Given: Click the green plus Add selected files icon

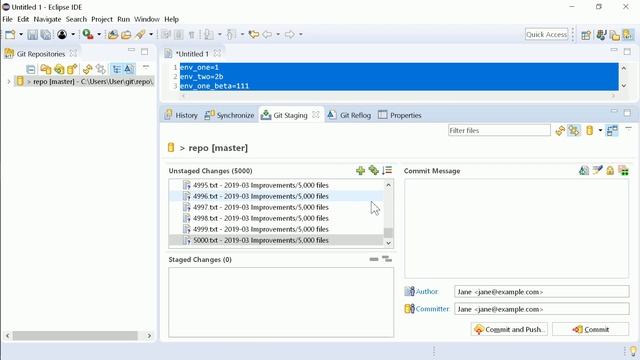Looking at the screenshot, I should click(360, 171).
